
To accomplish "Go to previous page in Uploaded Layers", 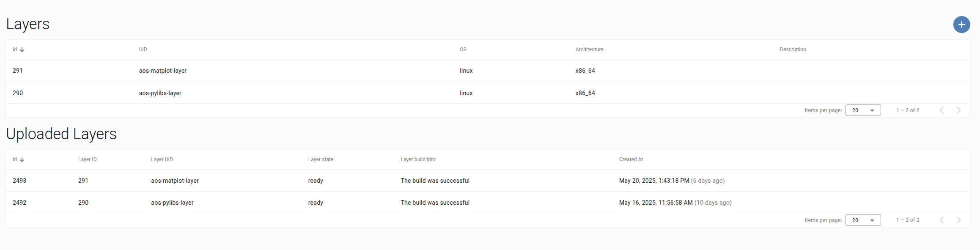I will 942,220.
